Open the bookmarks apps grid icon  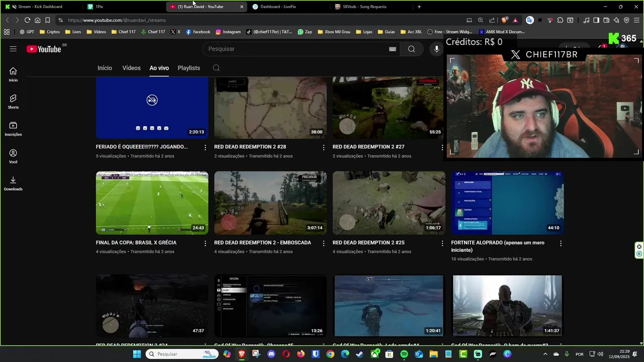coord(7,32)
